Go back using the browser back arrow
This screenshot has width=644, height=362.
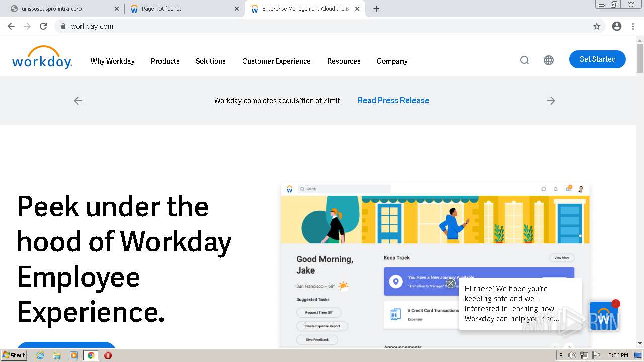point(11,26)
